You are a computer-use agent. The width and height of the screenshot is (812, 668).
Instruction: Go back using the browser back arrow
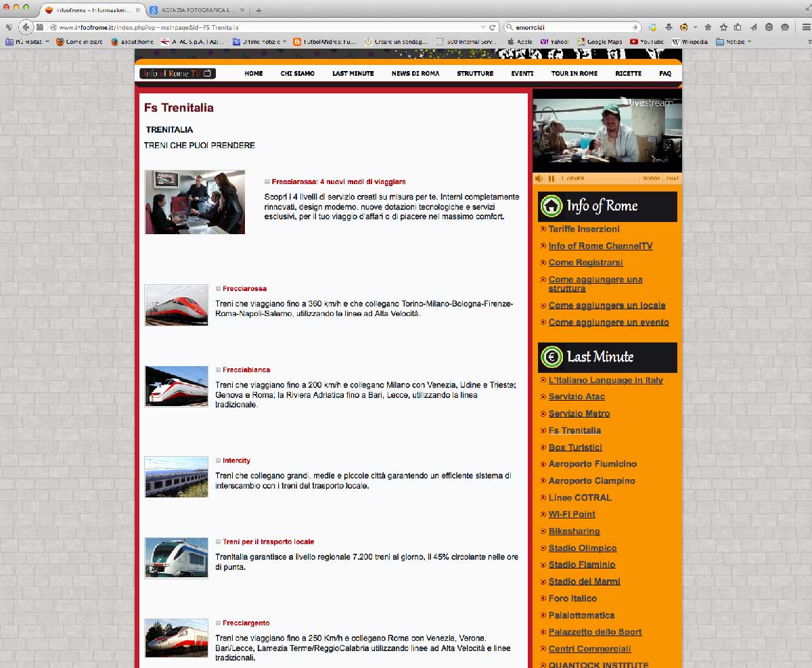pyautogui.click(x=26, y=27)
